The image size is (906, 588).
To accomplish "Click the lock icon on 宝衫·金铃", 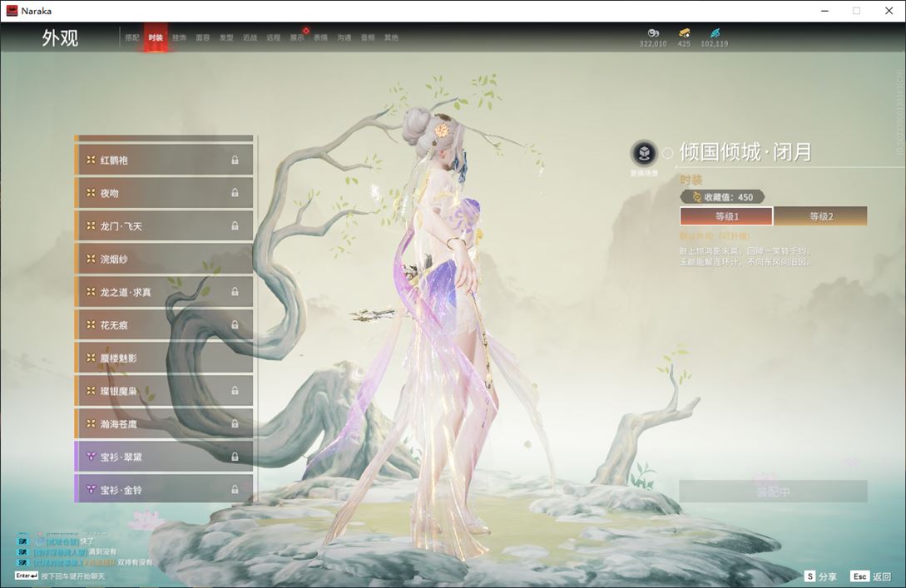I will point(235,489).
